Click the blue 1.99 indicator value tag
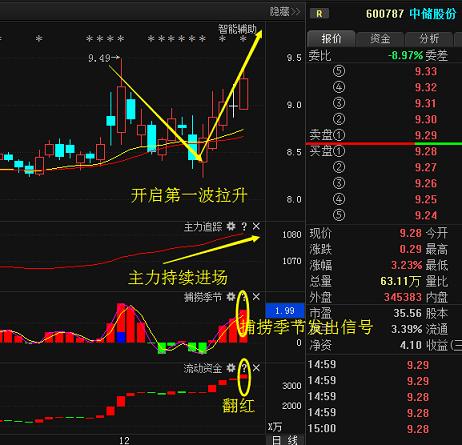 [285, 311]
